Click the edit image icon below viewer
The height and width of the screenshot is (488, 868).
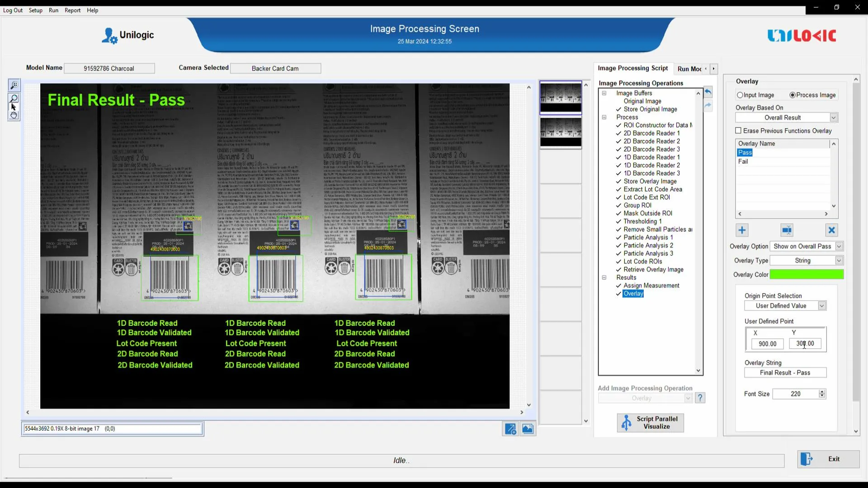point(510,429)
